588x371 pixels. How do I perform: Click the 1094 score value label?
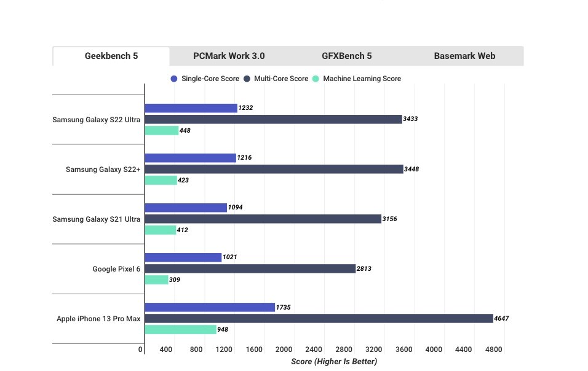click(235, 208)
